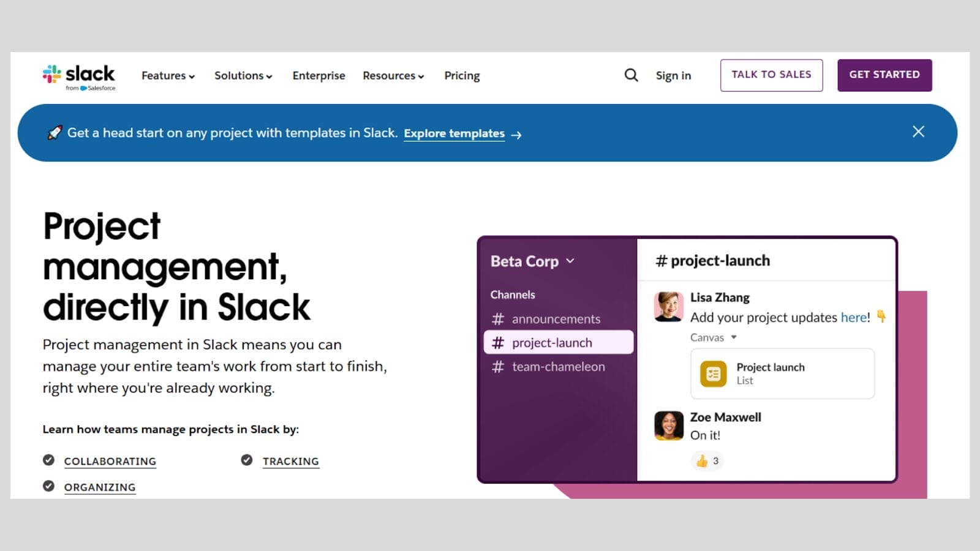Select the Project launch List icon
This screenshot has width=980, height=551.
tap(712, 373)
